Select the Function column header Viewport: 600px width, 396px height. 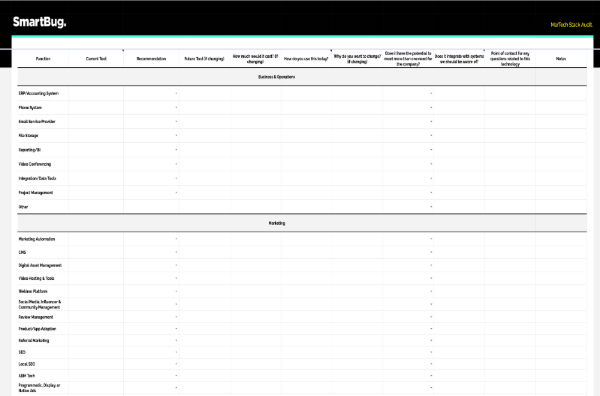click(43, 59)
